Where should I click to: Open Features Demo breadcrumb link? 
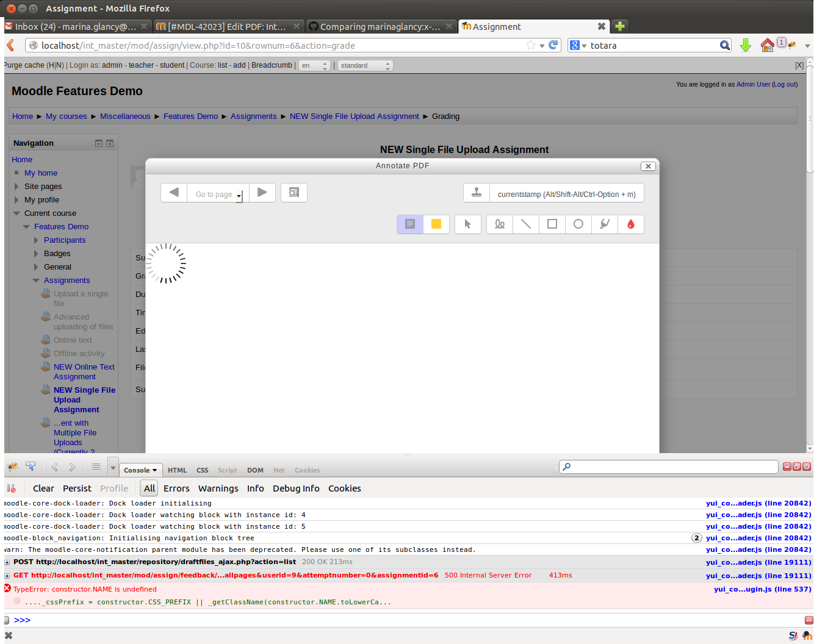(190, 116)
